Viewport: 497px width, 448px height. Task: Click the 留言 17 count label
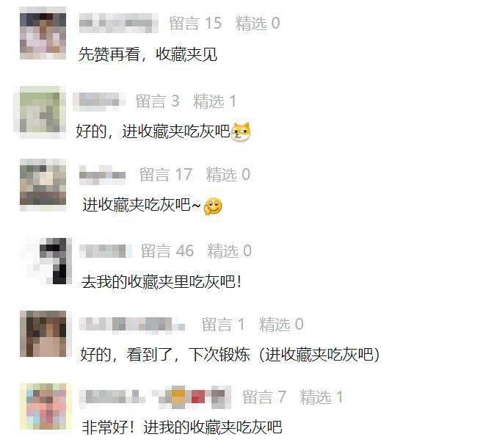tap(166, 174)
